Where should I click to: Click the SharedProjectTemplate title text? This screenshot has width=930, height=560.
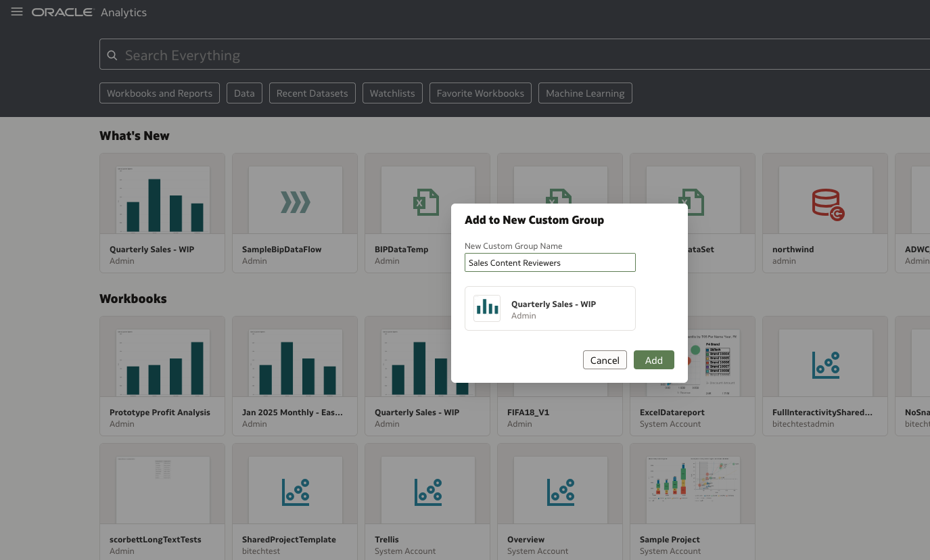point(289,540)
